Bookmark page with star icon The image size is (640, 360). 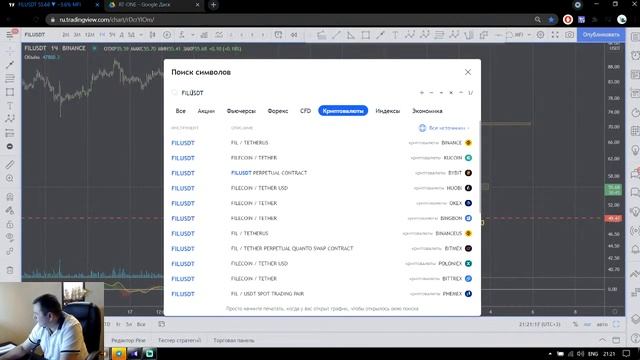click(551, 20)
